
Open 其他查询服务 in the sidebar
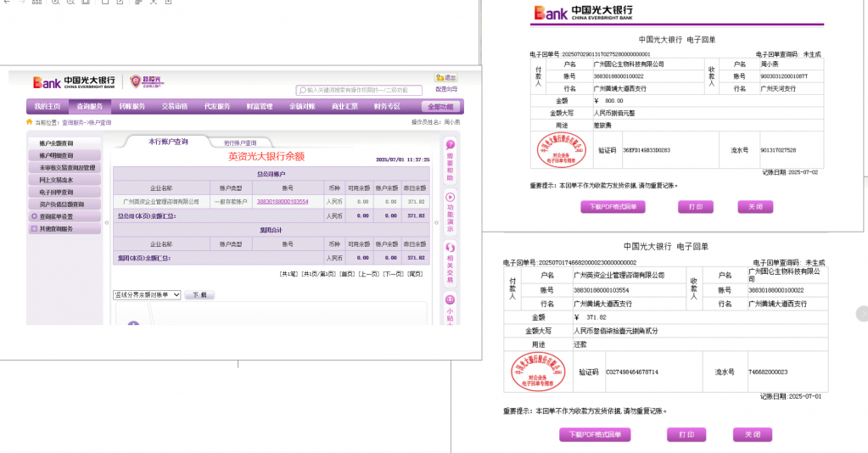(x=56, y=228)
